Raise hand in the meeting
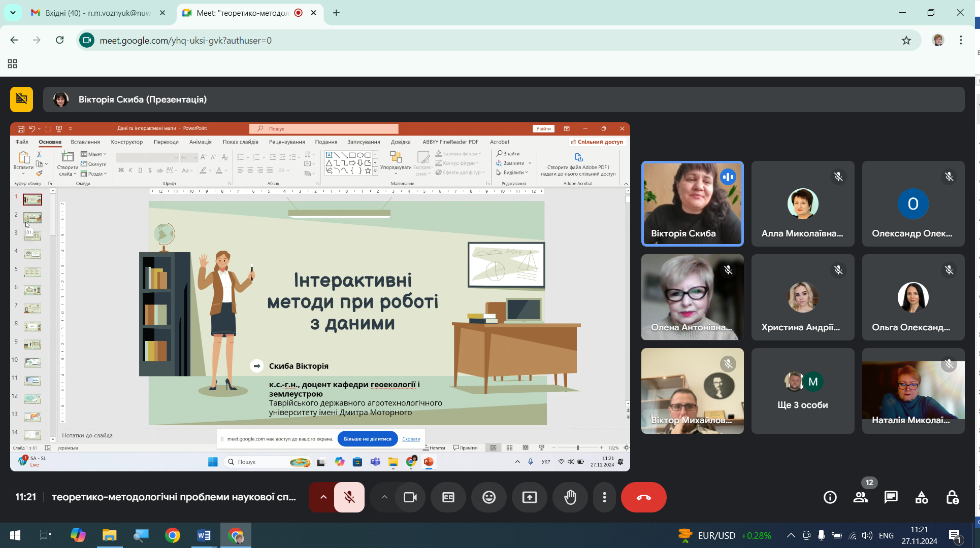 [570, 497]
